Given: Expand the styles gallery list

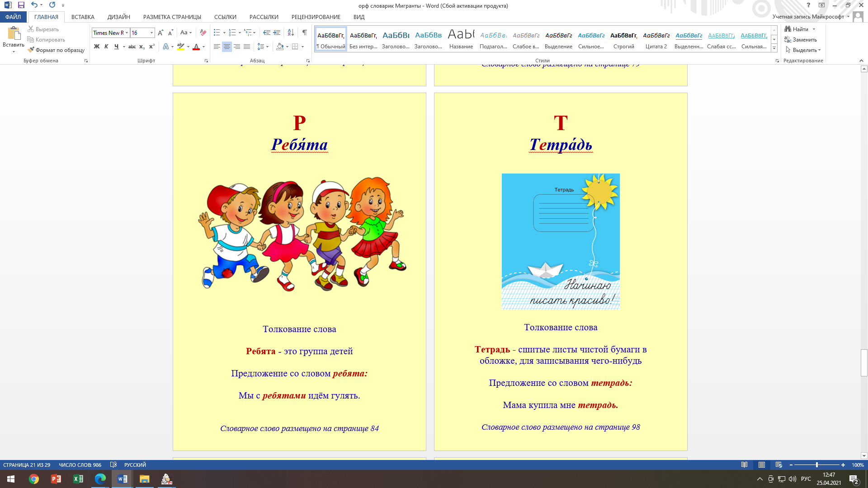Looking at the screenshot, I should point(774,48).
